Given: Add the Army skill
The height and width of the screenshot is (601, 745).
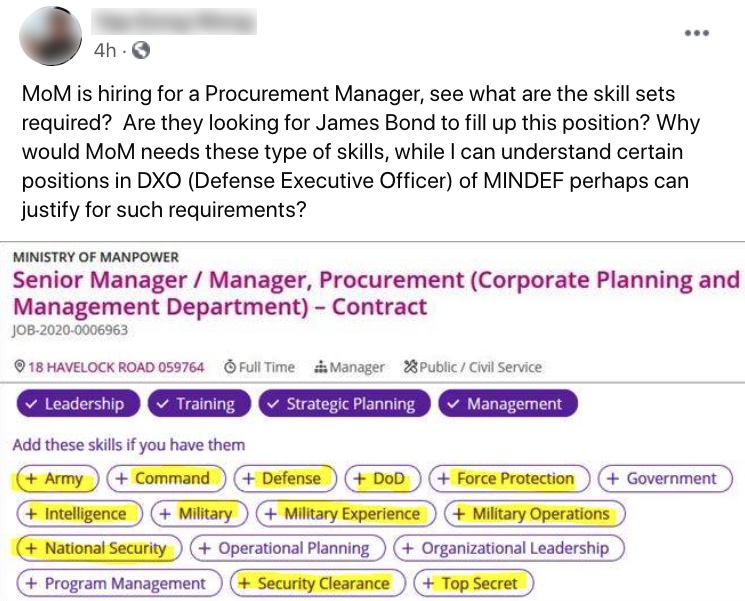Looking at the screenshot, I should pyautogui.click(x=57, y=478).
